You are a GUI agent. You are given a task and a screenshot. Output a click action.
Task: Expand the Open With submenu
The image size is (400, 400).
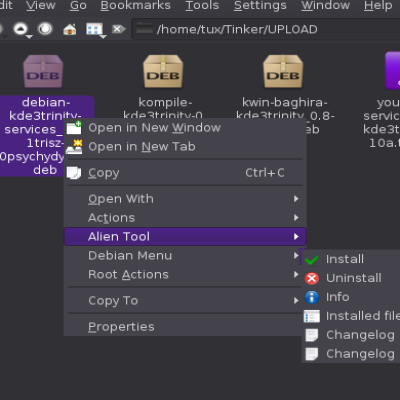point(185,199)
